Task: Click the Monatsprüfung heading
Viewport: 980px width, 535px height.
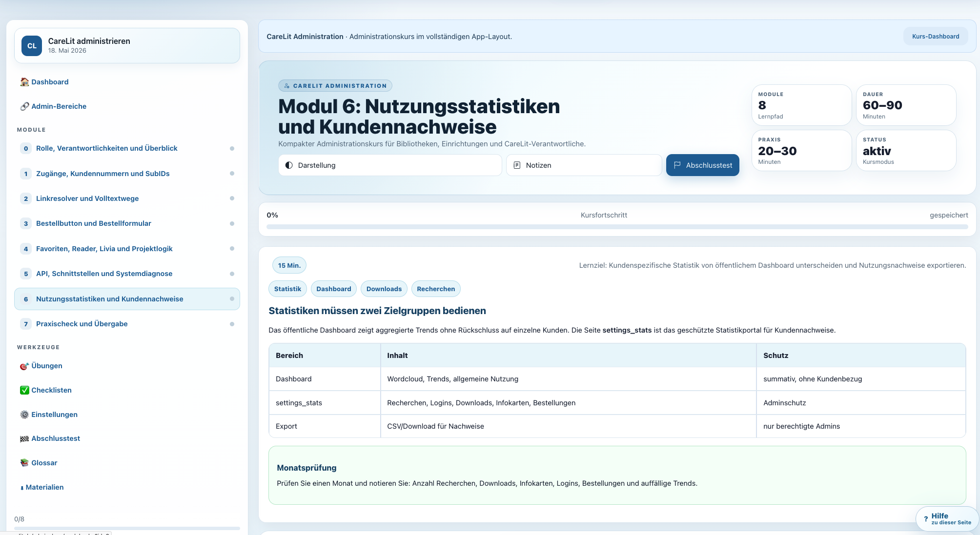Action: click(x=306, y=468)
